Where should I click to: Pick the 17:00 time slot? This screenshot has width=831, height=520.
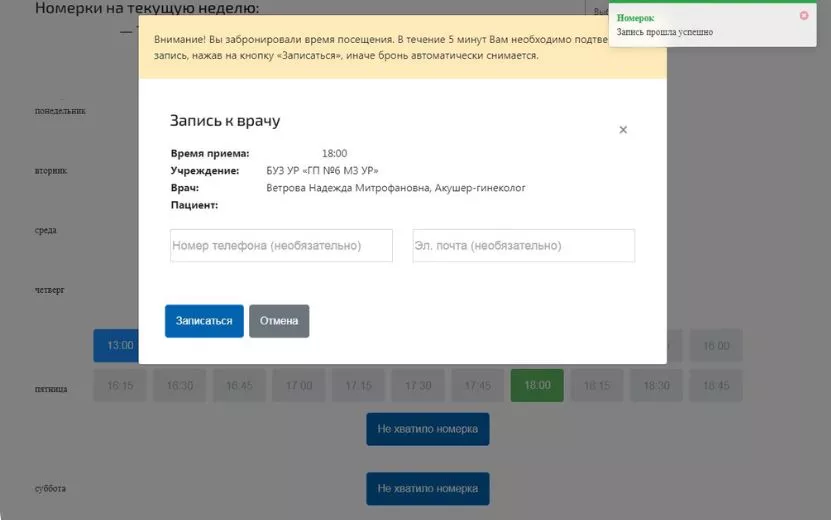click(x=299, y=386)
